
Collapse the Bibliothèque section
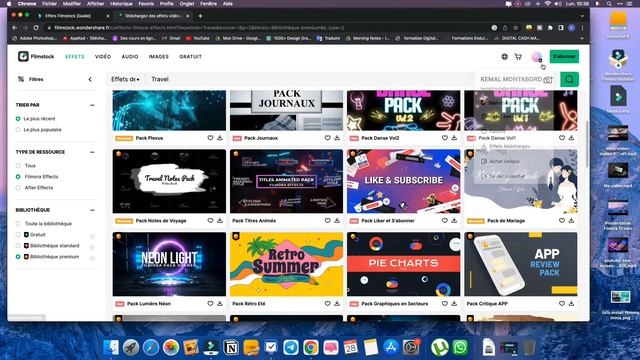(x=92, y=210)
